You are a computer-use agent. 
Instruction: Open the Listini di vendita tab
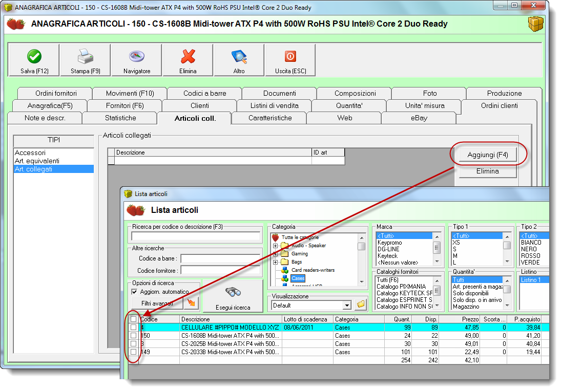(x=274, y=105)
